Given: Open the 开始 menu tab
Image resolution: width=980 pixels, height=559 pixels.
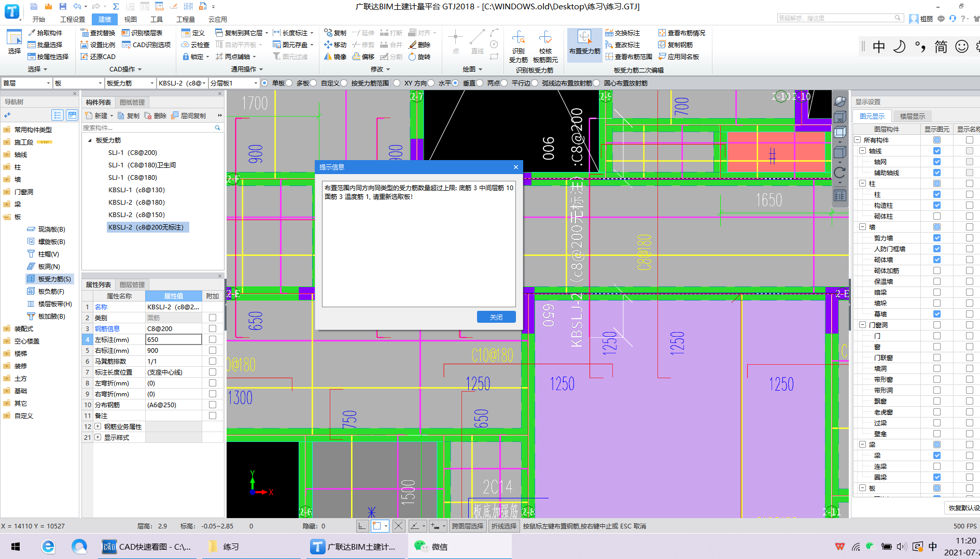Looking at the screenshot, I should [39, 19].
